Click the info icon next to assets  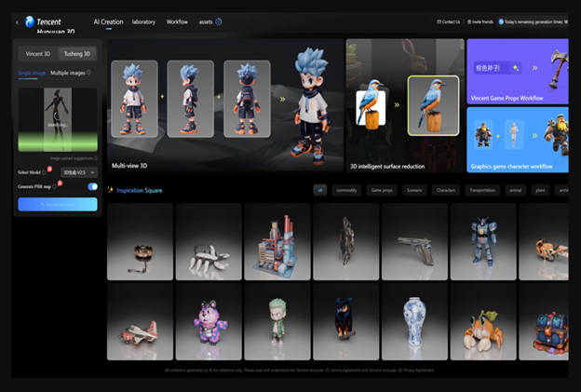coord(219,20)
